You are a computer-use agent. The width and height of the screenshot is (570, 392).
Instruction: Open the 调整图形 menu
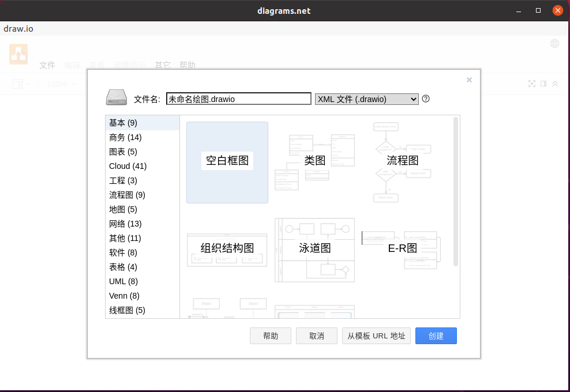[130, 65]
